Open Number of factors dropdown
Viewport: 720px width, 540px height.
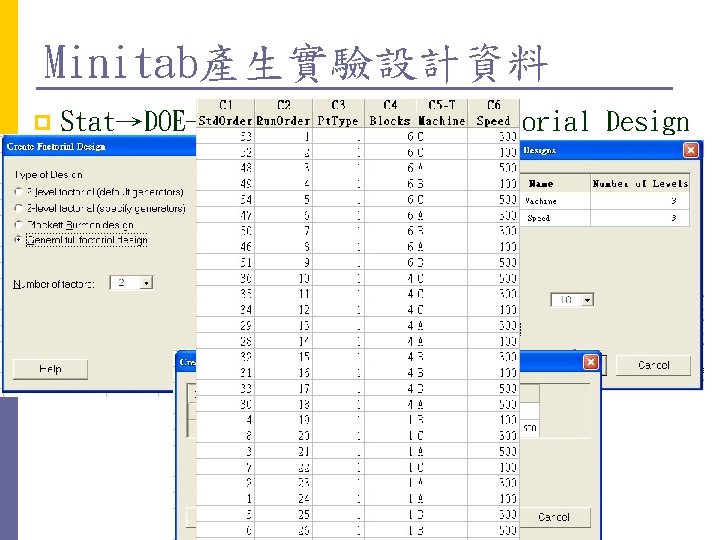146,283
